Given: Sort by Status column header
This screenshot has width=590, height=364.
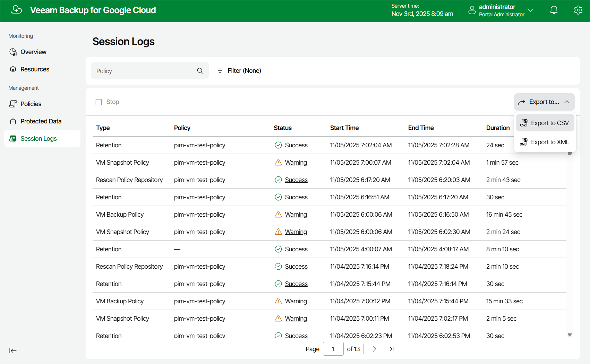Looking at the screenshot, I should (x=283, y=128).
